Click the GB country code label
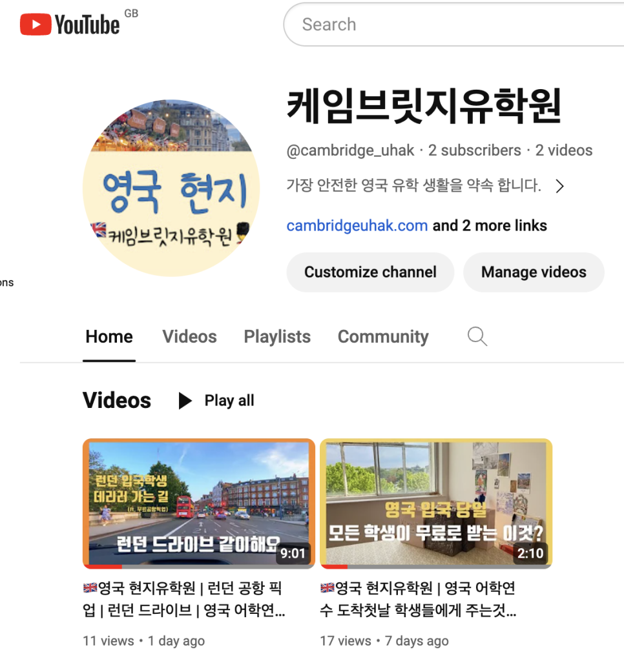Screen dimensions: 624x672 pyautogui.click(x=131, y=14)
